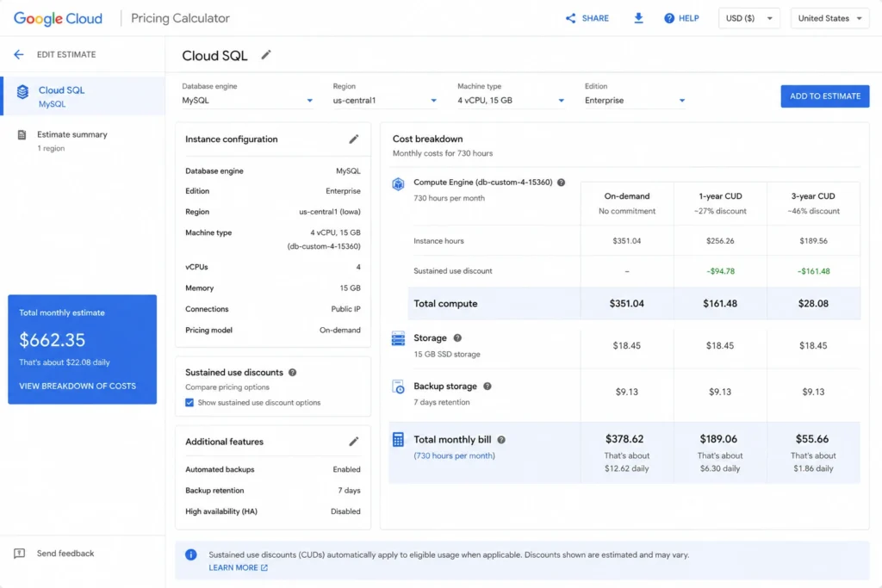Open the Region us-central1 dropdown

pos(385,100)
